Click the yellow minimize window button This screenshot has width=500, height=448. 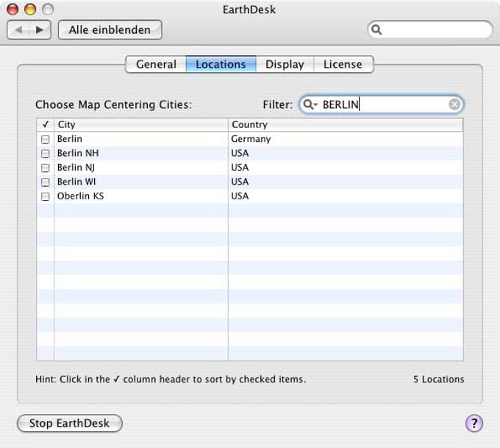coord(30,10)
